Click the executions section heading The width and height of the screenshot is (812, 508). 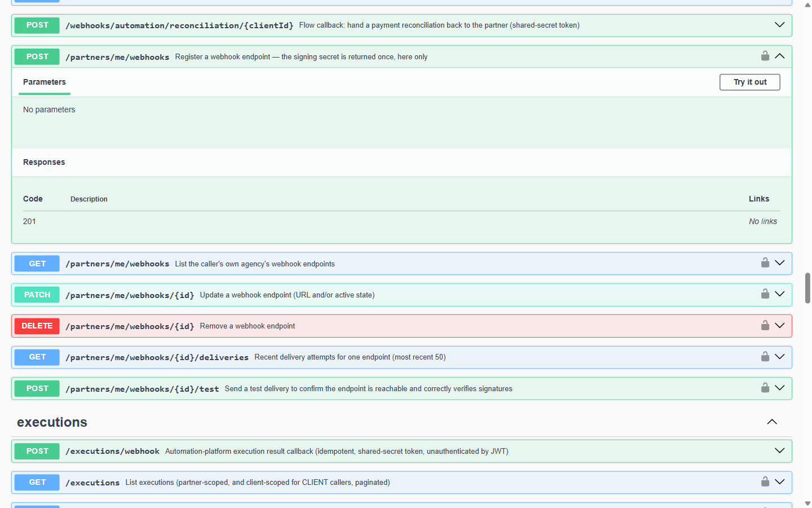pos(52,422)
